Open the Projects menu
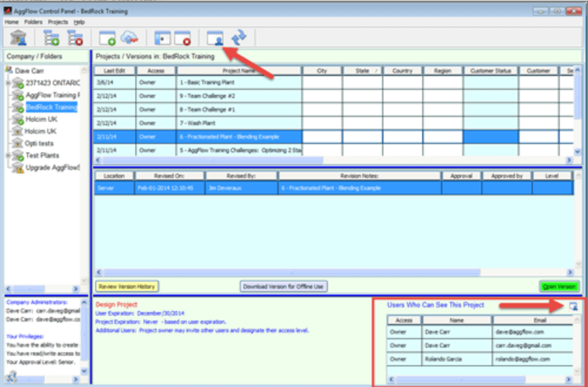This screenshot has width=588, height=387. pyautogui.click(x=58, y=22)
